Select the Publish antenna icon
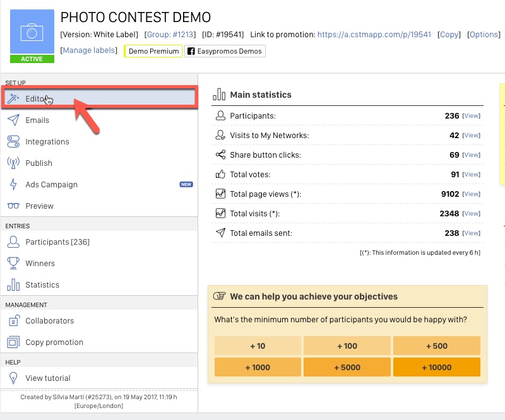 coord(13,163)
